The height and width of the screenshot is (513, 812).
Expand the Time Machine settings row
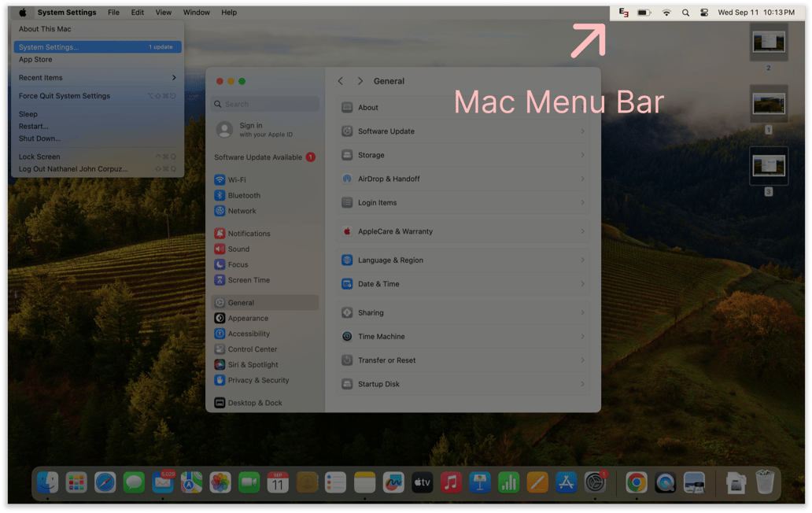point(463,337)
